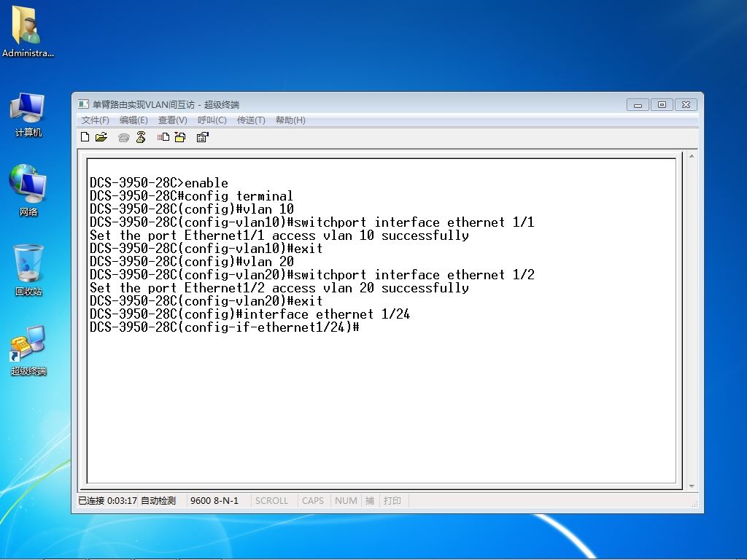Open the 查看(V) menu
The height and width of the screenshot is (560, 747).
click(172, 120)
